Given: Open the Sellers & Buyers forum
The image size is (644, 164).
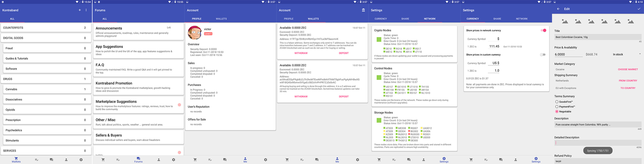Looking at the screenshot, I should pos(138,137).
